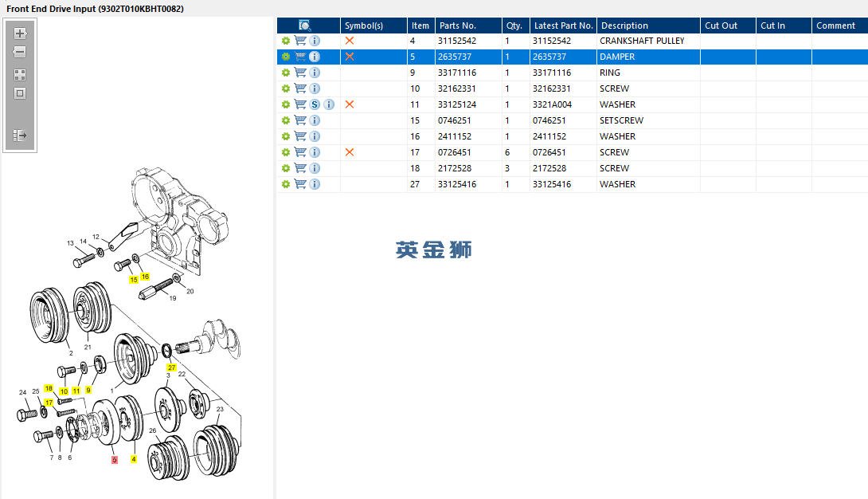This screenshot has height=499, width=868.
Task: Click green gear for SCREW 0726451
Action: pyautogui.click(x=286, y=152)
